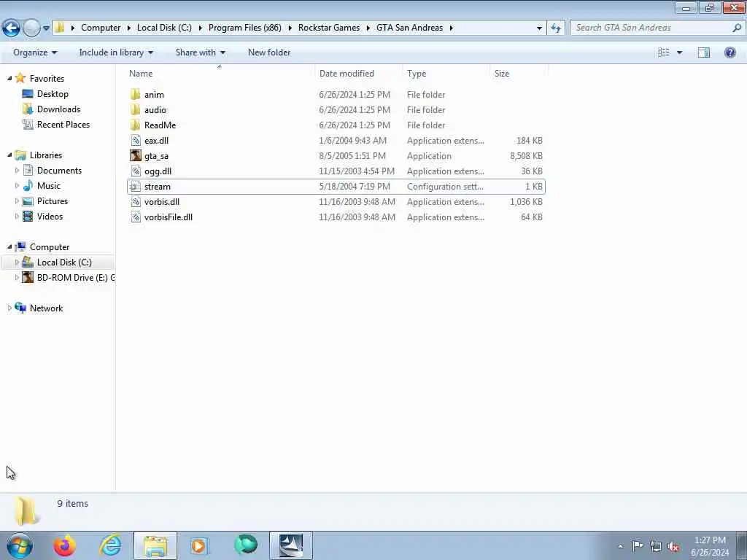This screenshot has height=560, width=747.
Task: Open Include in library menu
Action: coord(116,52)
